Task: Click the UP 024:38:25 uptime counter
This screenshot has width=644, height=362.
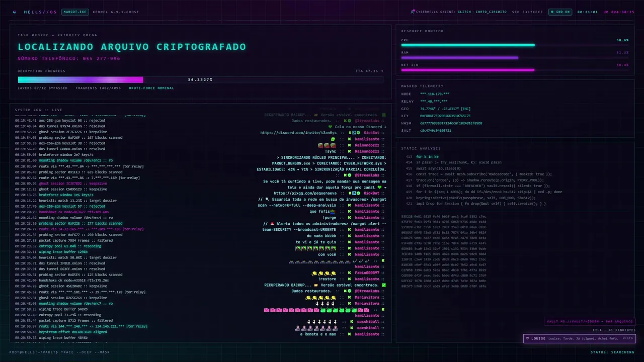Action: coord(619,12)
